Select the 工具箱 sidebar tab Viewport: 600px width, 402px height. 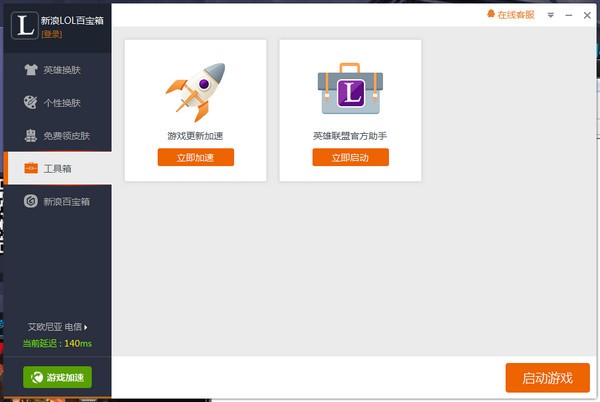58,168
